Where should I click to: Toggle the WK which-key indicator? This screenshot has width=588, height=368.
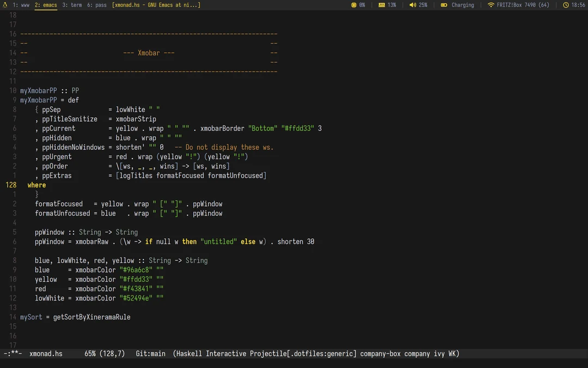click(x=452, y=353)
